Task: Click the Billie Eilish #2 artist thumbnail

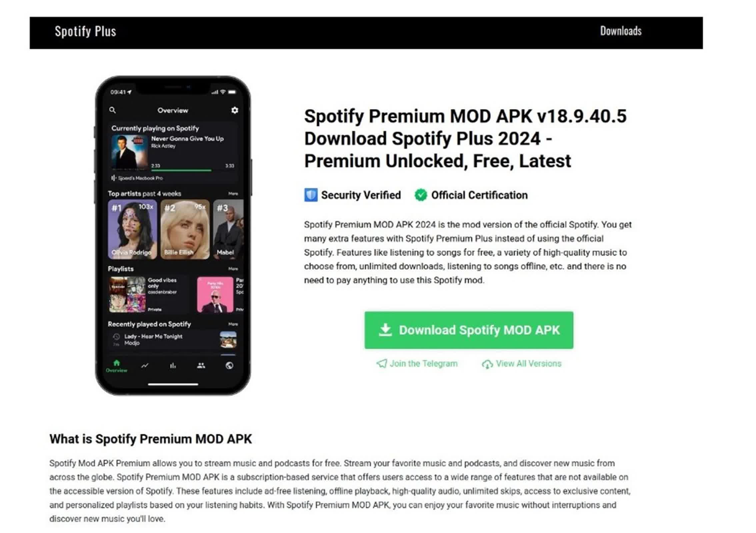Action: coord(185,229)
